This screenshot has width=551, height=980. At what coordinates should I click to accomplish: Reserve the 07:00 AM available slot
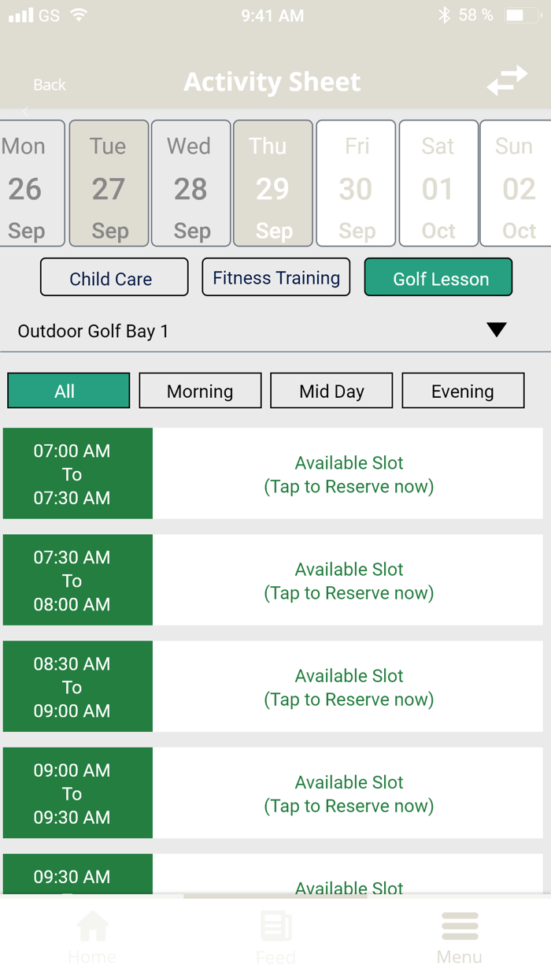[349, 474]
